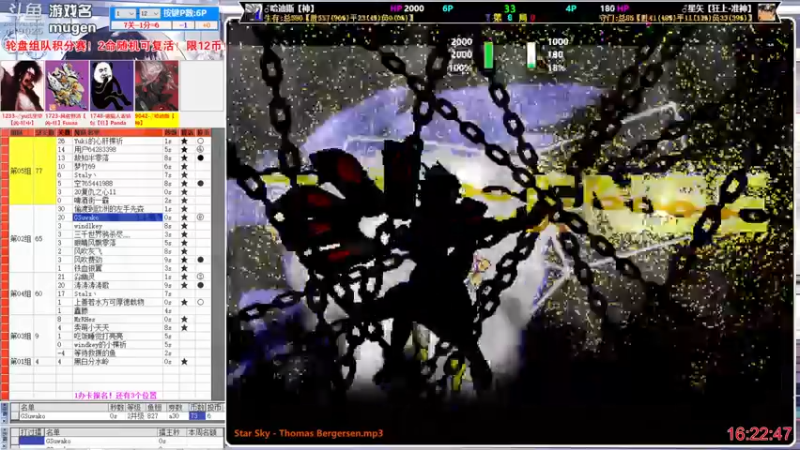Screen dimensions: 800x450
Task: Click the 投币 column header
Action: click(x=214, y=407)
